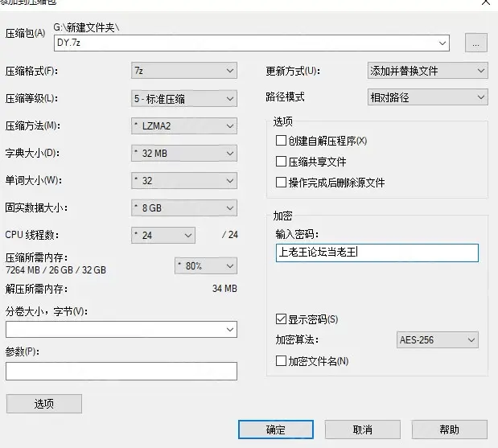Enable 操作完成后删除源文件 checkbox

pyautogui.click(x=281, y=183)
